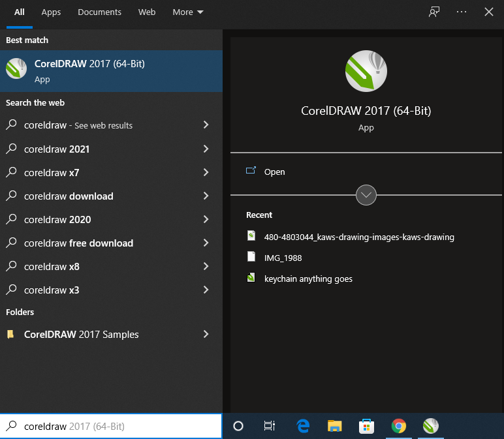Screen dimensions: 504x439
Task: Open recent file keychain anything goes
Action: [308, 279]
